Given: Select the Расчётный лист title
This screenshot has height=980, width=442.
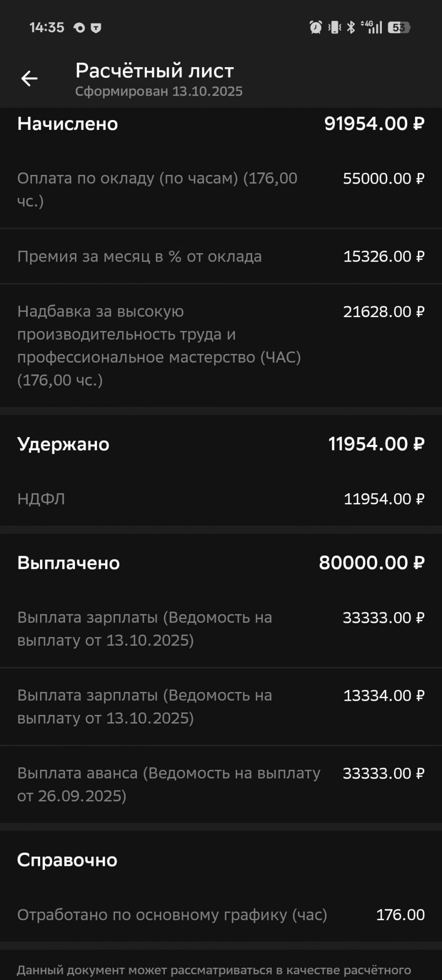Looking at the screenshot, I should point(154,71).
